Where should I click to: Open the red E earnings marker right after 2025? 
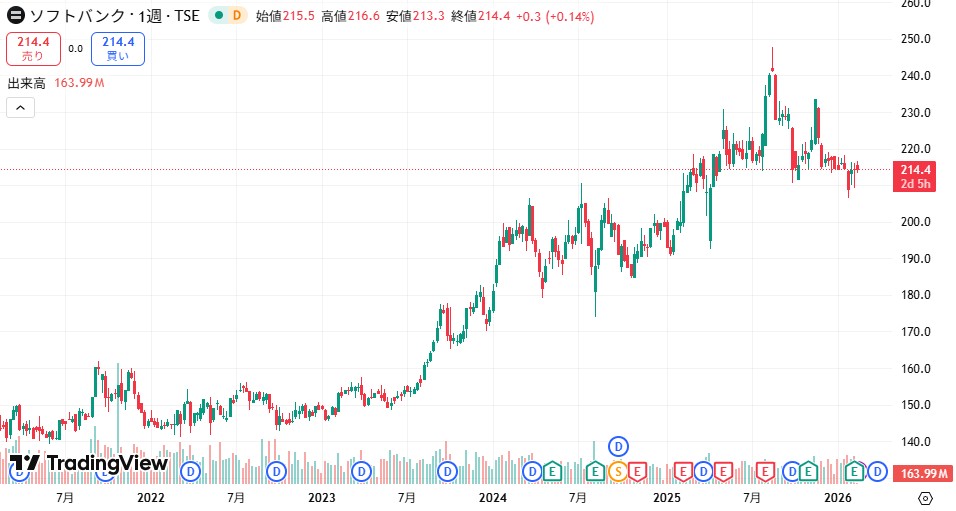(x=683, y=471)
